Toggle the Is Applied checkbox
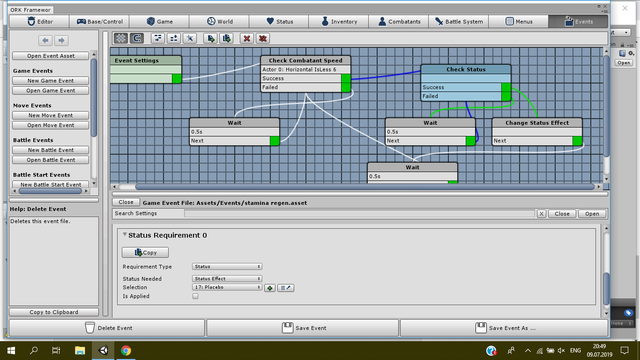 (x=196, y=296)
